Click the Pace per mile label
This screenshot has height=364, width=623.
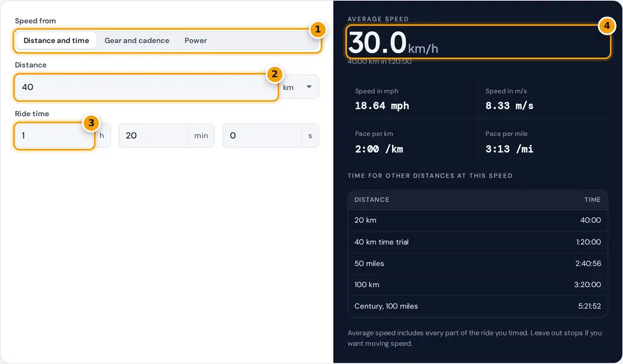coord(506,134)
